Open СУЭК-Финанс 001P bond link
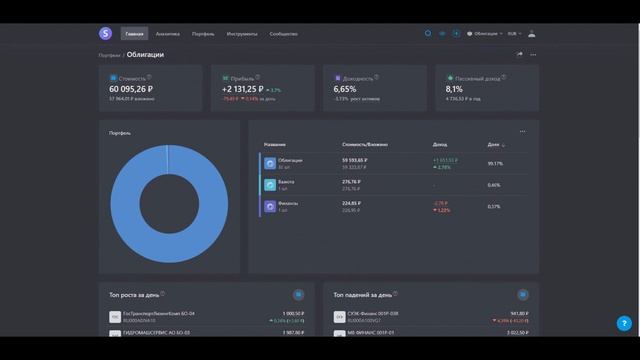The height and width of the screenshot is (360, 640). (x=373, y=313)
